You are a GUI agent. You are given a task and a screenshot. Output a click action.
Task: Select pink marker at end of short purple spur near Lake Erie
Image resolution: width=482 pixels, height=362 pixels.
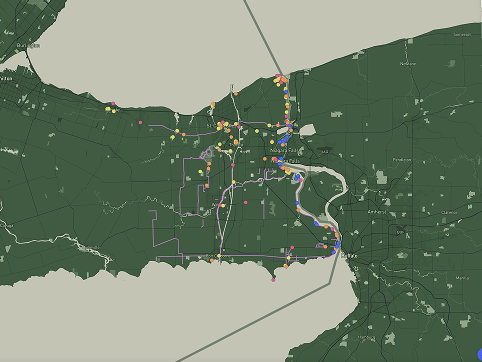292,247
